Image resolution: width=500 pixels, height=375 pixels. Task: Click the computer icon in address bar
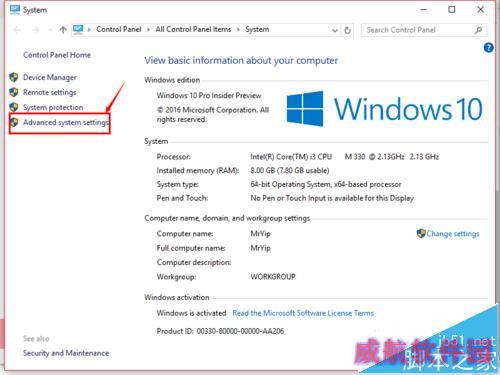pyautogui.click(x=78, y=30)
